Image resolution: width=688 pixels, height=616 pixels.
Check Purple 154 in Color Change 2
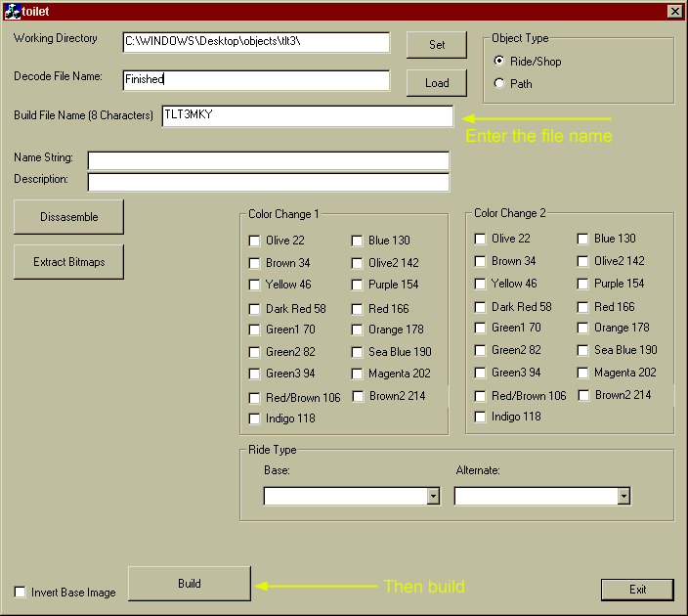coord(582,284)
